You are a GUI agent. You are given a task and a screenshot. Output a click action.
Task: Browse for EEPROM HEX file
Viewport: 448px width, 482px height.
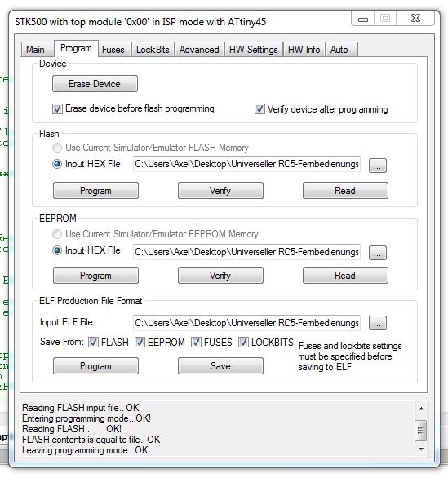pyautogui.click(x=378, y=253)
